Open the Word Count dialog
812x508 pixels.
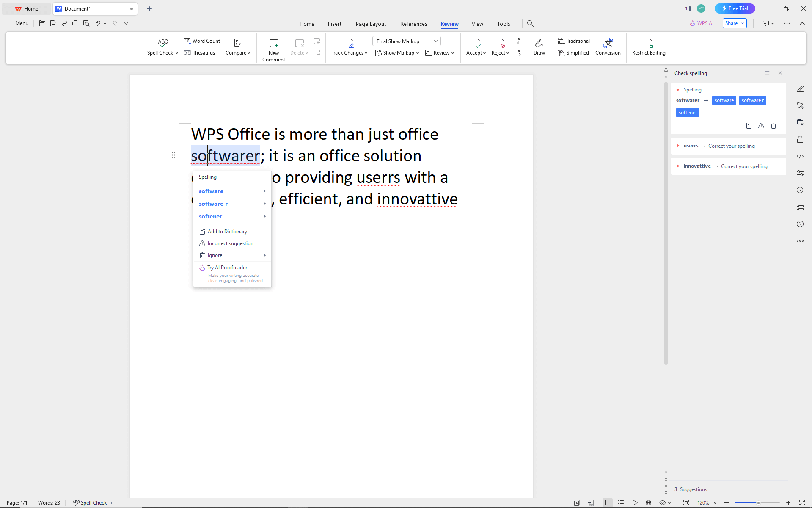202,41
